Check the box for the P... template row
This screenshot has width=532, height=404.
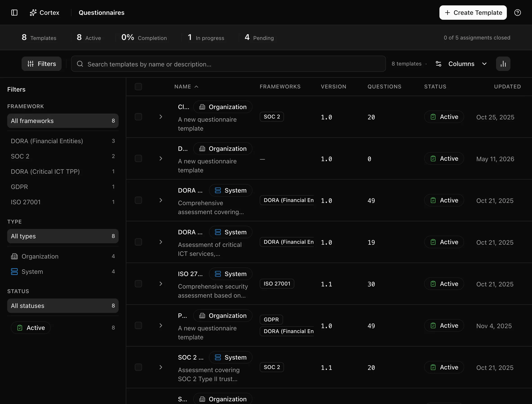coord(138,326)
